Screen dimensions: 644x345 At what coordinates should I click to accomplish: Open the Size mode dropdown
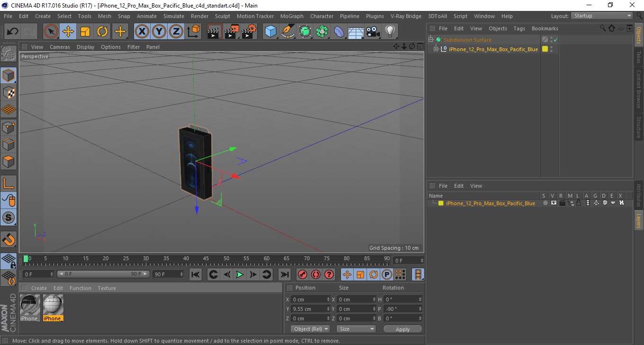(356, 329)
